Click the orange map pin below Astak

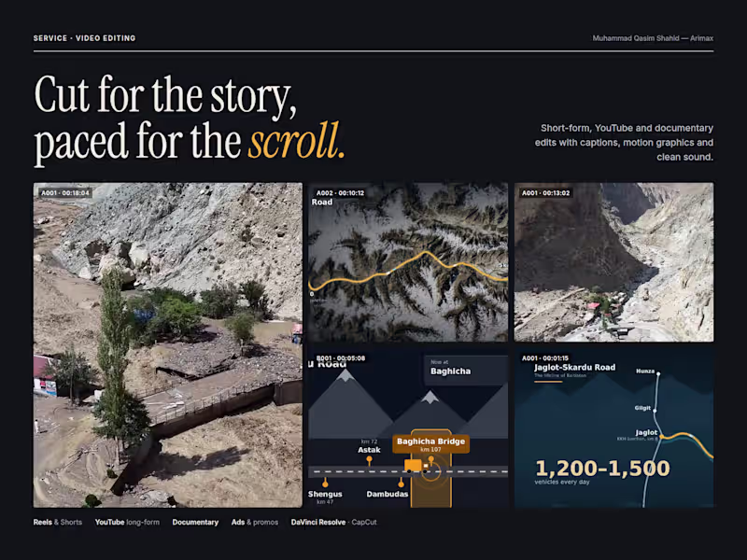click(x=369, y=460)
